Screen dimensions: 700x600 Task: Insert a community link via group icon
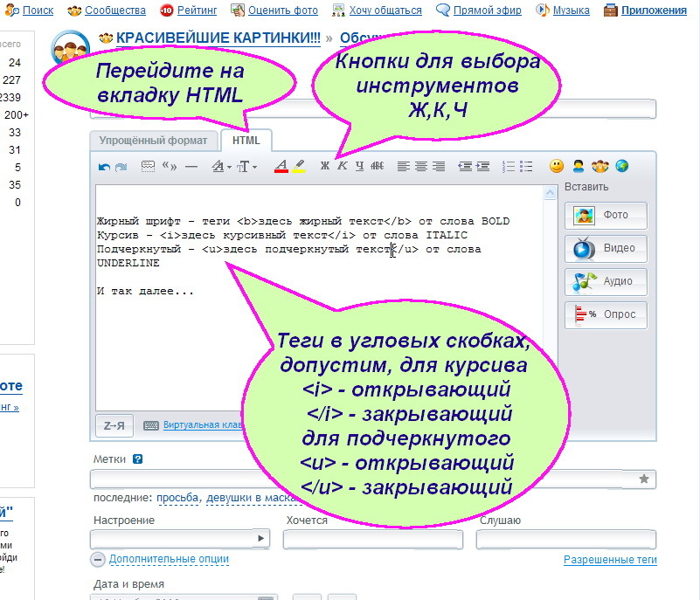click(x=600, y=167)
